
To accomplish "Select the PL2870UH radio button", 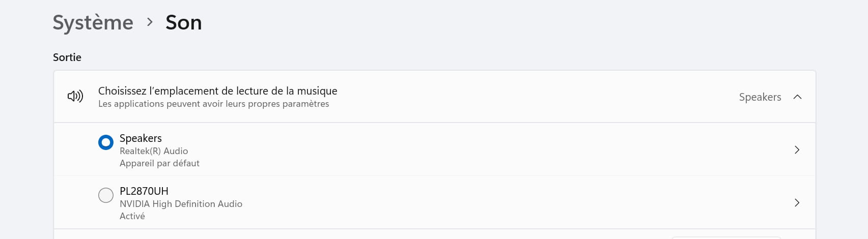I will coord(106,195).
